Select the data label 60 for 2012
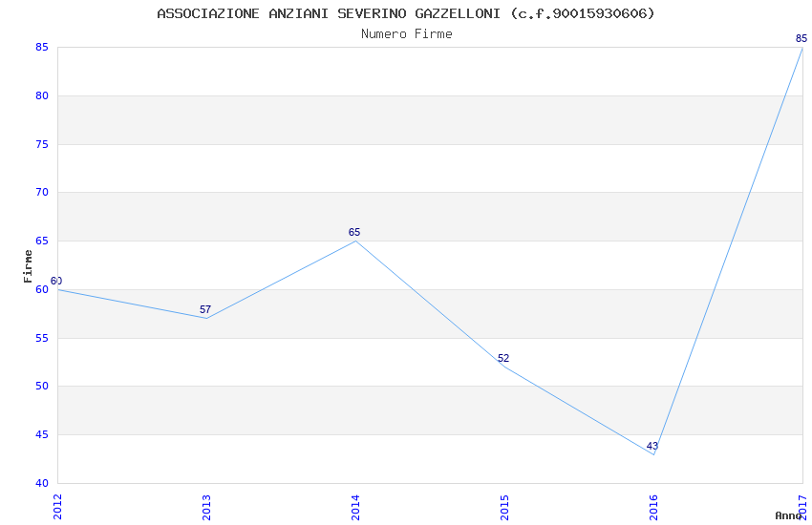This screenshot has height=525, width=812. pyautogui.click(x=56, y=281)
